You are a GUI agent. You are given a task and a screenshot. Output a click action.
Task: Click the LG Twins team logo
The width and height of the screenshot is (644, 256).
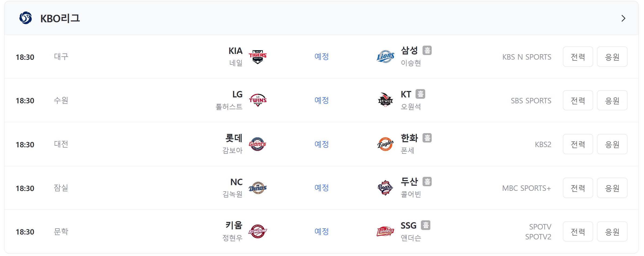point(257,100)
